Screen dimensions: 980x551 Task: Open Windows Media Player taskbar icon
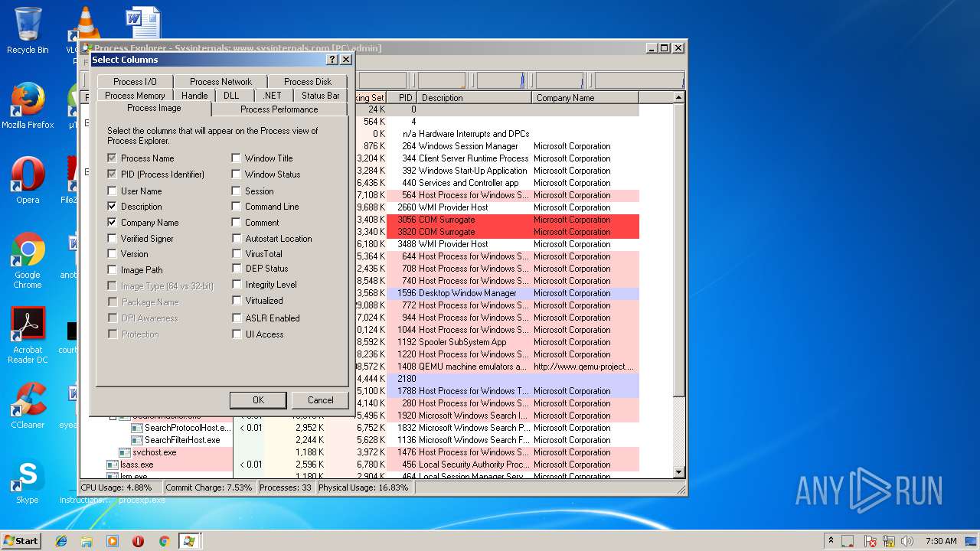click(113, 541)
